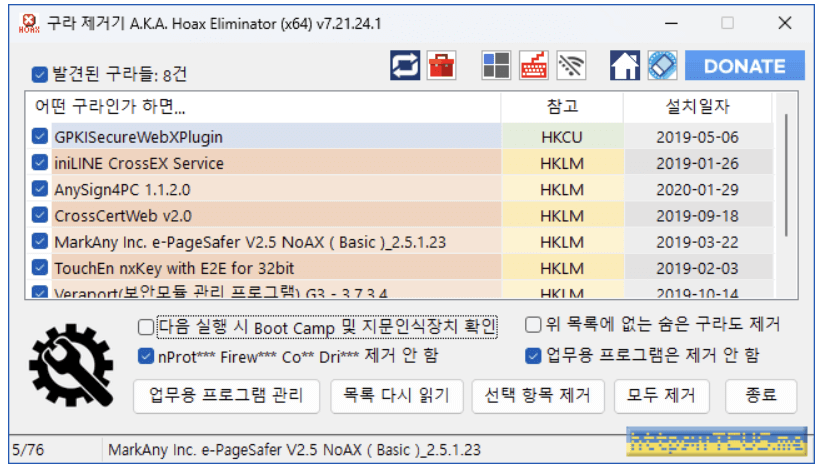This screenshot has width=821, height=470.
Task: Click the 모두 제거 button
Action: [x=661, y=396]
